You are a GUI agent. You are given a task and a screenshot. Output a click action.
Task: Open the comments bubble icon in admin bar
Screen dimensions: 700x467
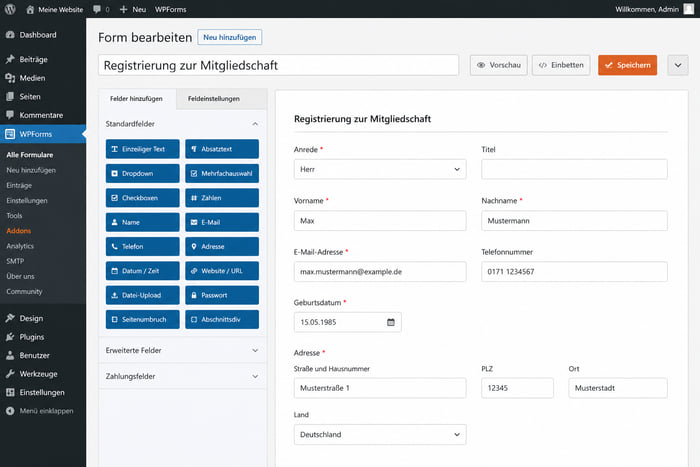(x=97, y=9)
